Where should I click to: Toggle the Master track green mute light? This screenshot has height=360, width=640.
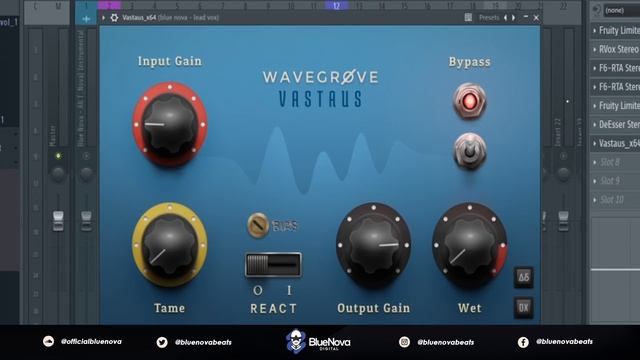(58, 156)
